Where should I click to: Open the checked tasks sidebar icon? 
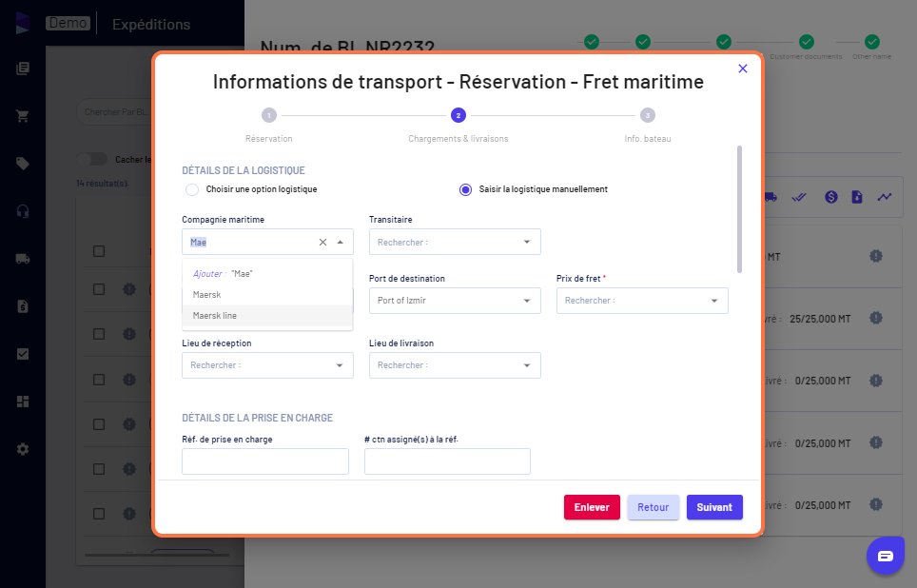point(23,354)
